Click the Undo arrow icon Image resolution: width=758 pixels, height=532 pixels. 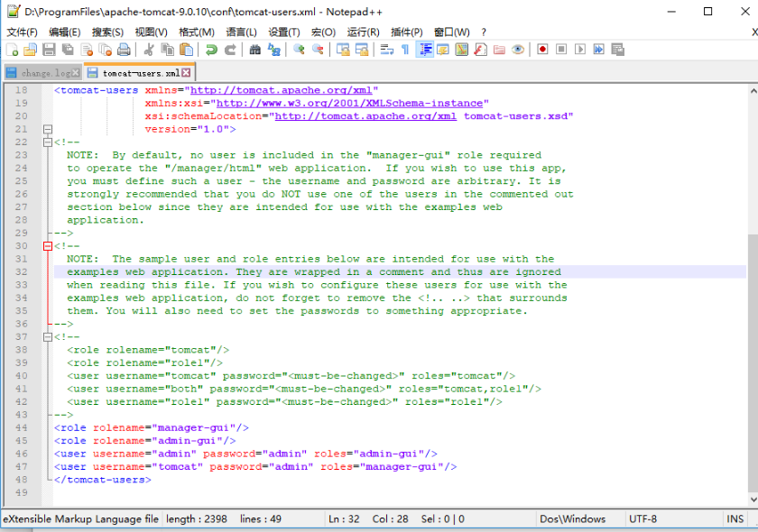(211, 50)
